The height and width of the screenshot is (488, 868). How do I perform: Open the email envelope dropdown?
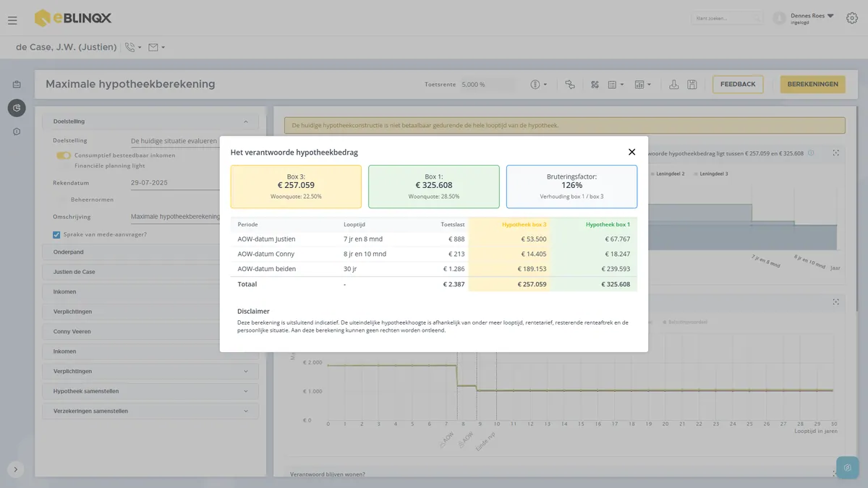pyautogui.click(x=156, y=48)
